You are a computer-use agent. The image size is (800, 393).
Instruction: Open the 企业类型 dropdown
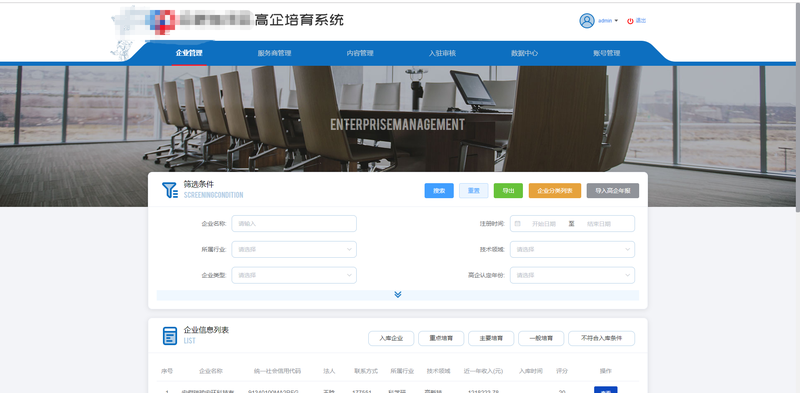click(x=294, y=275)
